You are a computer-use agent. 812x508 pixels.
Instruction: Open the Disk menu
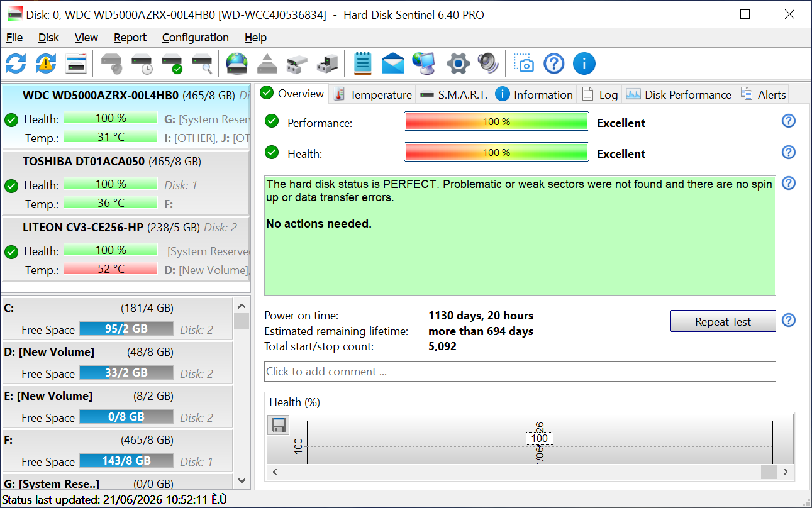click(x=49, y=38)
